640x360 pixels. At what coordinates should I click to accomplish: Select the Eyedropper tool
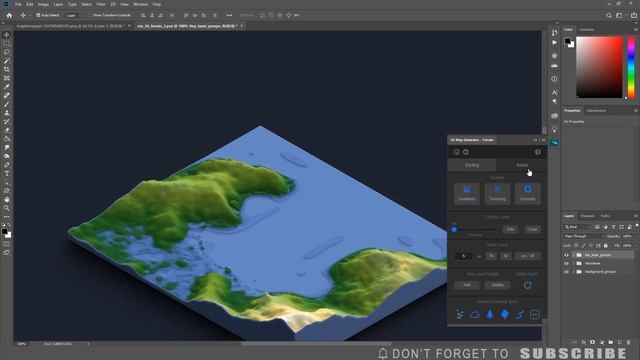tap(7, 87)
